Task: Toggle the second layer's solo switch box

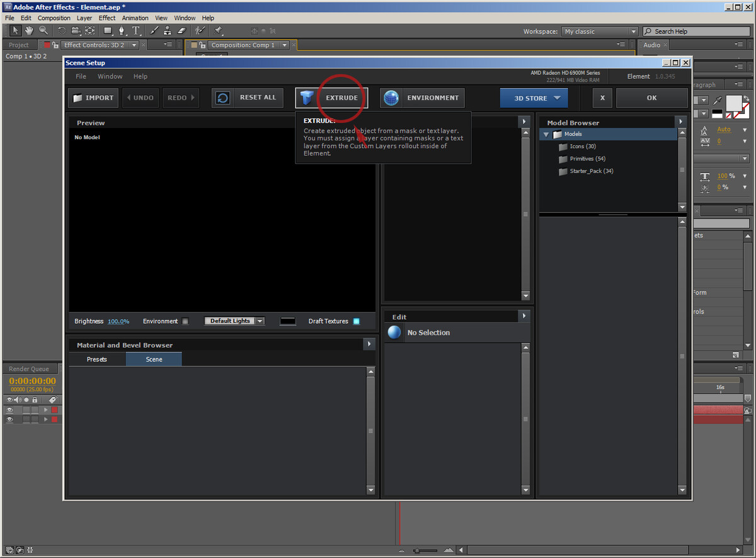Action: (26, 419)
